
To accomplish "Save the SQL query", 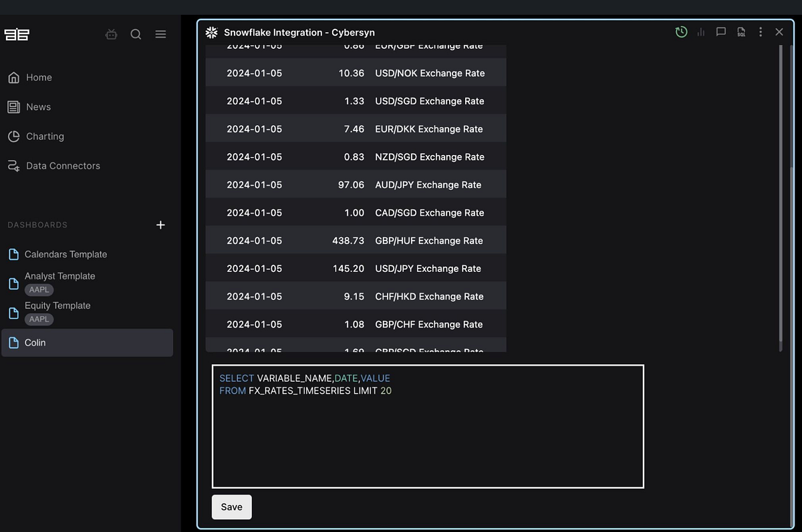I will 231,507.
